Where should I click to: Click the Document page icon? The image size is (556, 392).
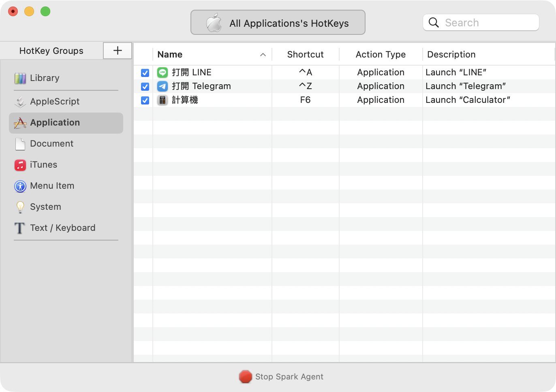(x=20, y=144)
